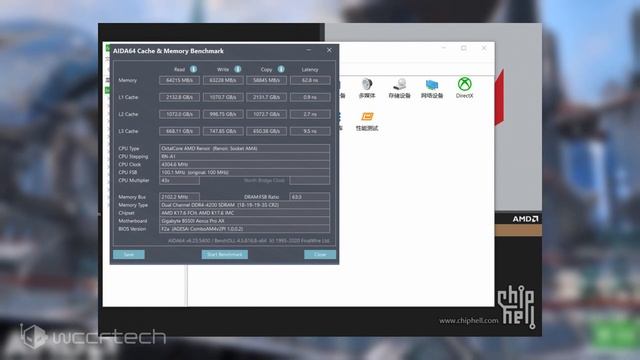Click the Close button at dialog bottom
The height and width of the screenshot is (360, 640).
tap(320, 254)
